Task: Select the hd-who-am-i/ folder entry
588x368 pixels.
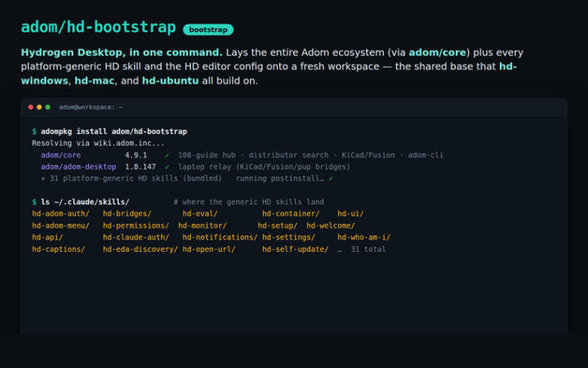Action: [363, 237]
